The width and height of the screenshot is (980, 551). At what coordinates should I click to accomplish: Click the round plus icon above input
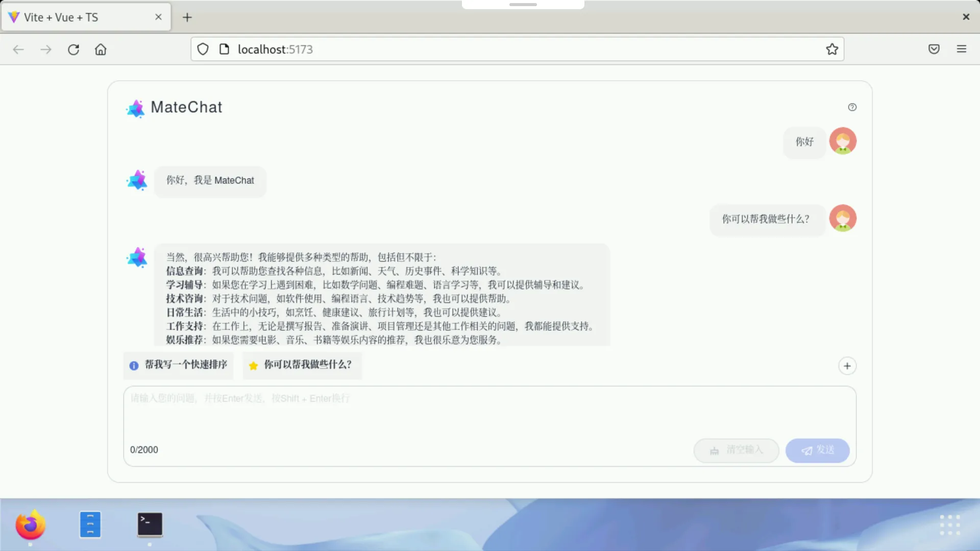(x=847, y=366)
